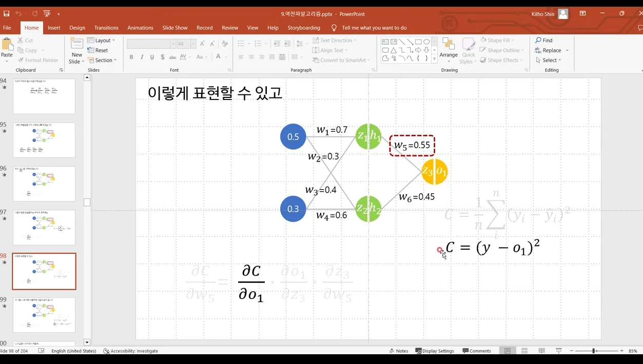The height and width of the screenshot is (364, 643).
Task: Toggle text Shadow formatting
Action: point(162,57)
